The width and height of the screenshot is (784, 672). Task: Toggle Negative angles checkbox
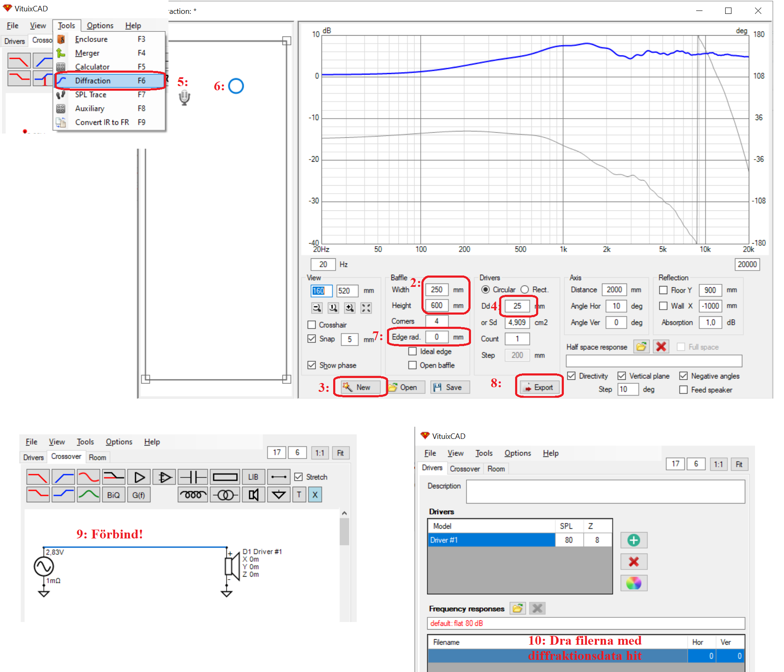[684, 376]
